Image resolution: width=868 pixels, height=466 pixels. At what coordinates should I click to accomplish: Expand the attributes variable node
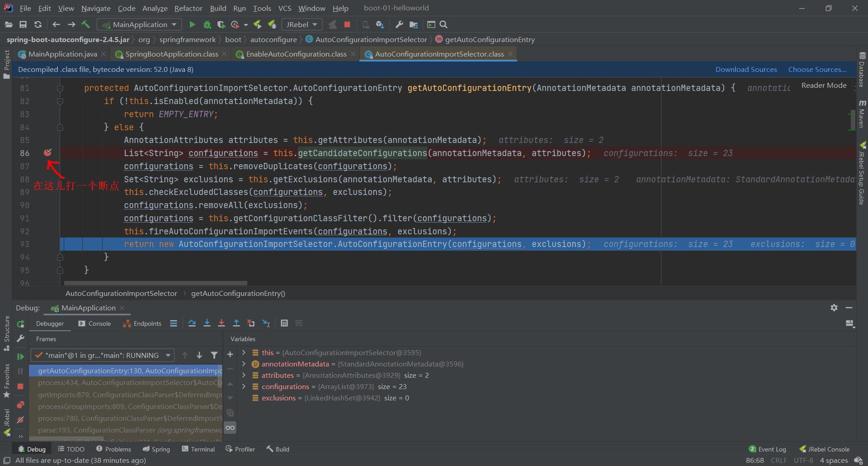[244, 375]
